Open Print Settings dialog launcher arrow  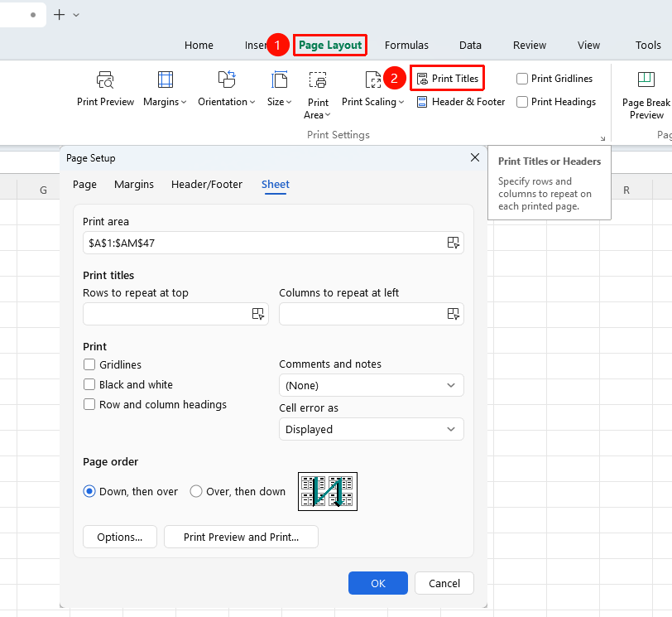pyautogui.click(x=602, y=138)
